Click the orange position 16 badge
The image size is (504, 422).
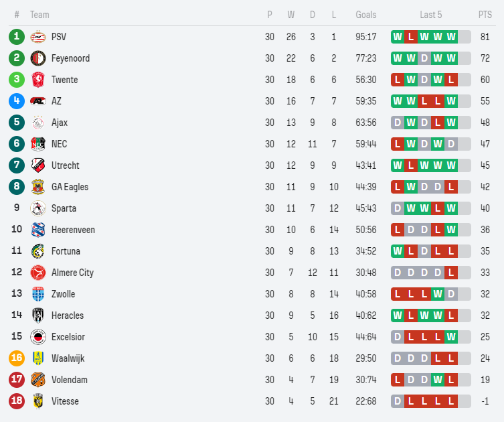tap(17, 358)
